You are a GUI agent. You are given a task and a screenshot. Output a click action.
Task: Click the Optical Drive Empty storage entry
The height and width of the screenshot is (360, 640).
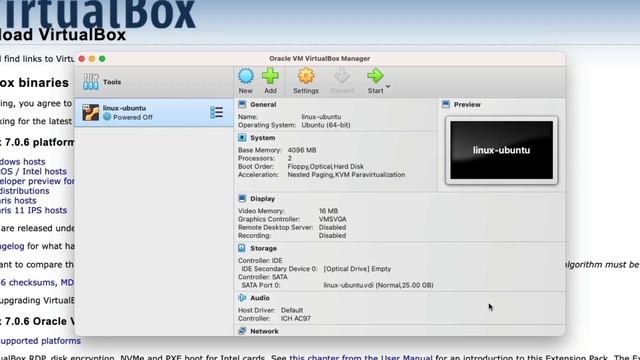pos(357,269)
